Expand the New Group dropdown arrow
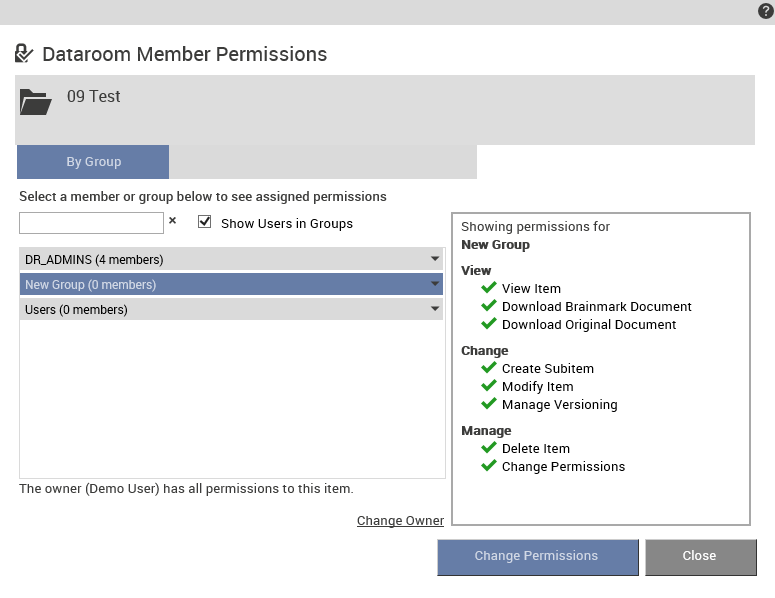The height and width of the screenshot is (598, 775). [434, 284]
